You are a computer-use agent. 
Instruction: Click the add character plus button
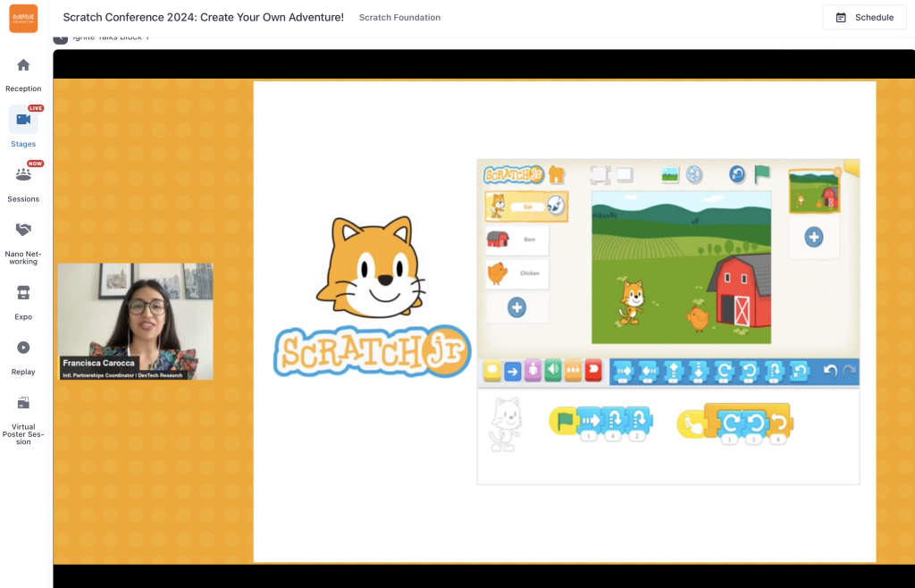(516, 307)
